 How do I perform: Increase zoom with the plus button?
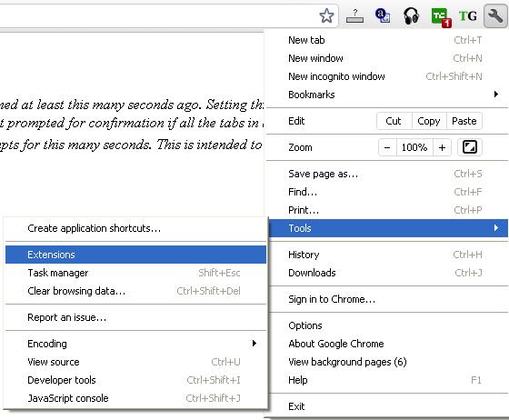[442, 147]
